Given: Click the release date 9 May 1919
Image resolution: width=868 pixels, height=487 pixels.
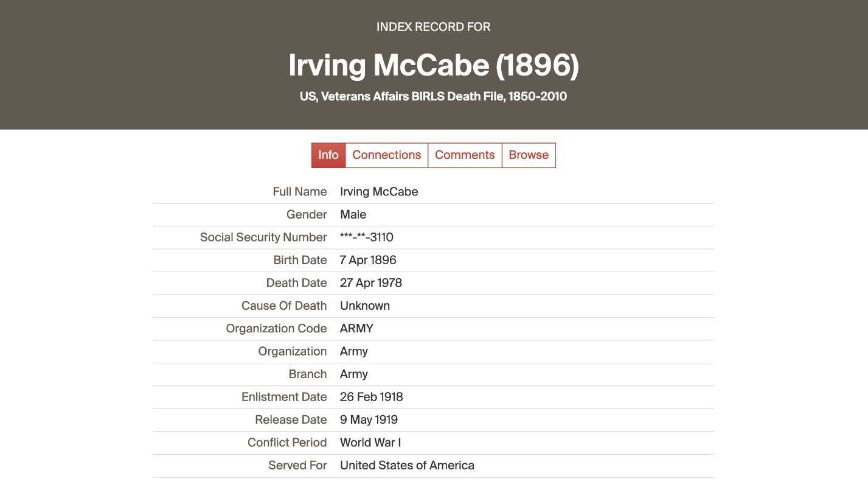Looking at the screenshot, I should [369, 420].
